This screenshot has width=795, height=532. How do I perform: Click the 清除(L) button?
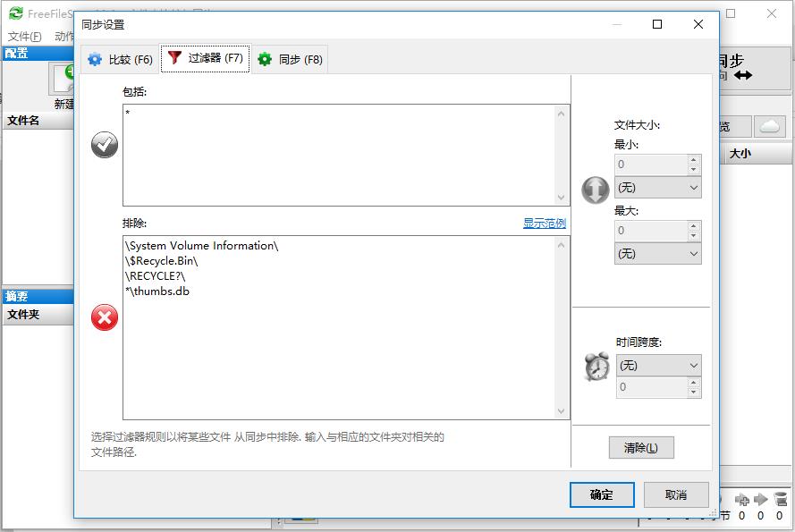coord(641,448)
